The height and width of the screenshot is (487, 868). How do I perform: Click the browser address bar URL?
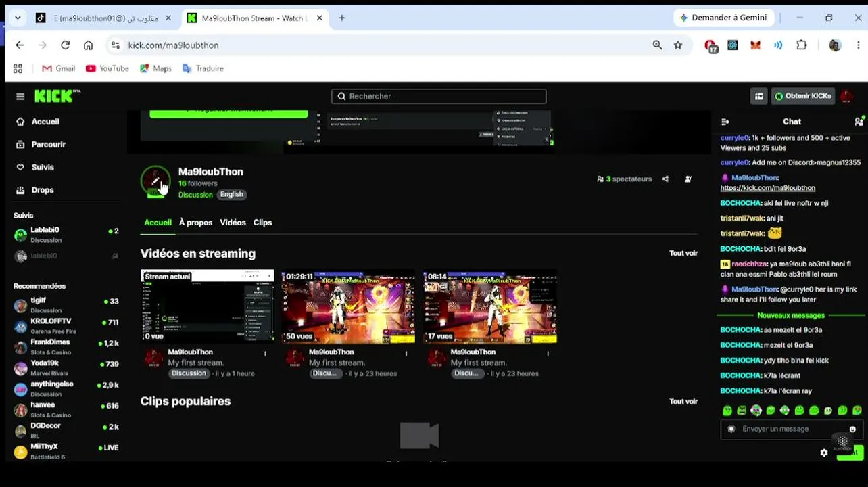coord(173,45)
